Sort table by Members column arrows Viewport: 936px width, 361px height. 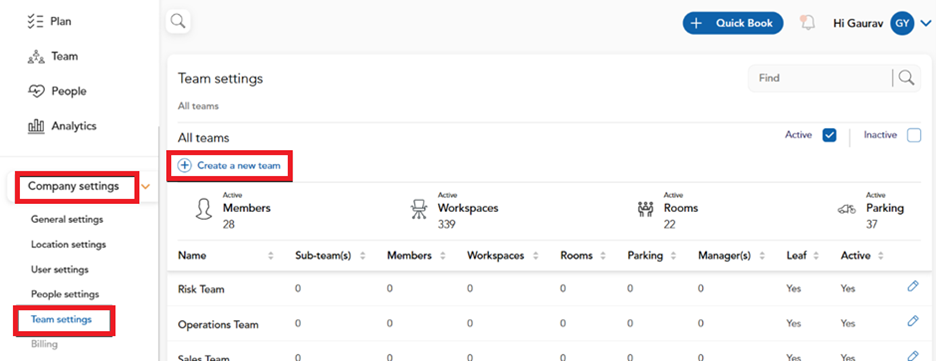(442, 256)
